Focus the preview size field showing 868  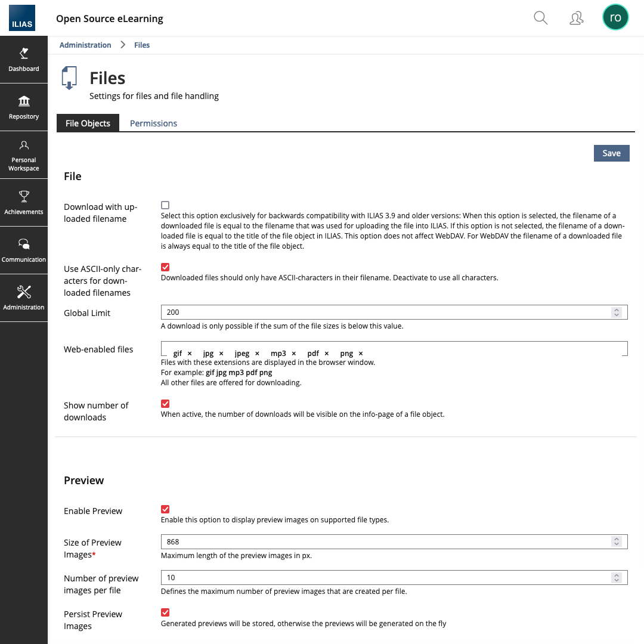[394, 541]
